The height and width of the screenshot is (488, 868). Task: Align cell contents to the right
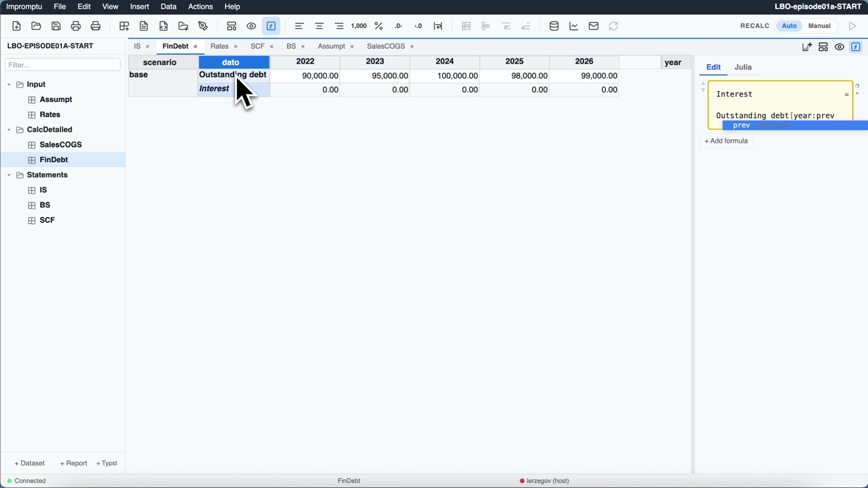tap(339, 26)
